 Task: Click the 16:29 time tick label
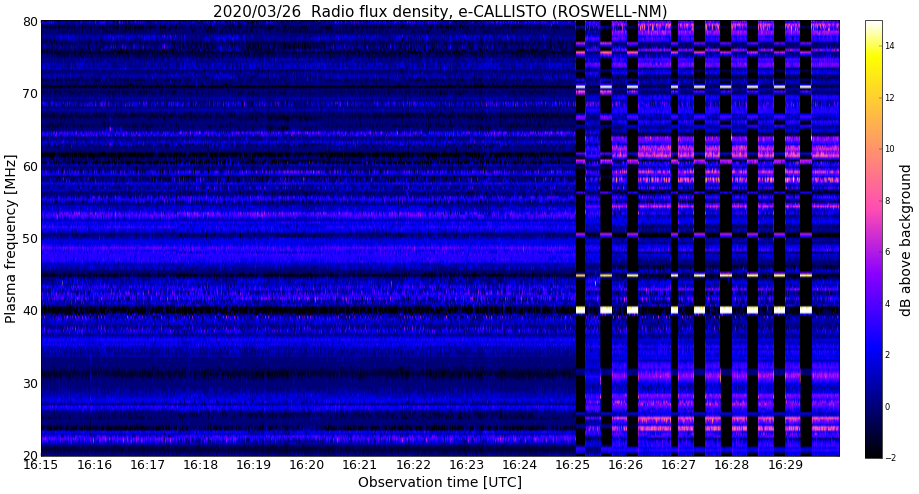786,465
